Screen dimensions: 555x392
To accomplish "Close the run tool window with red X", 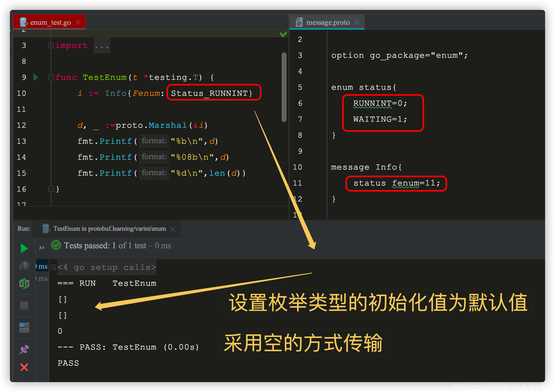I will [x=24, y=367].
